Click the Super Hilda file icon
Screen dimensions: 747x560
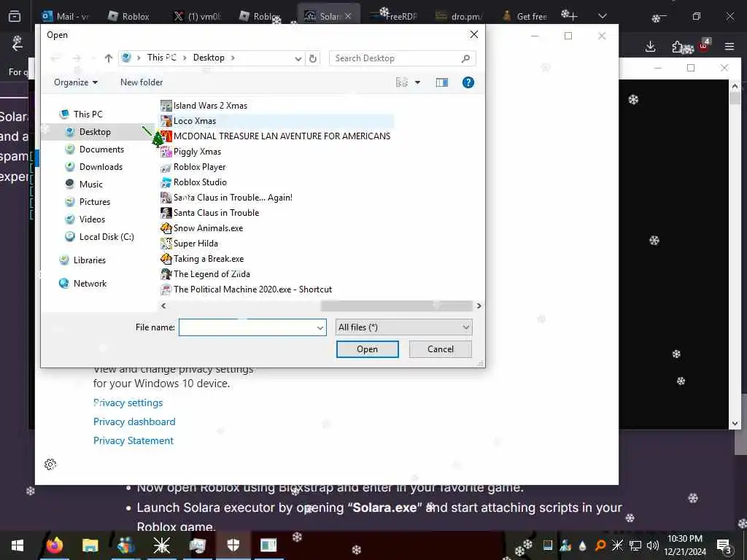[166, 244]
